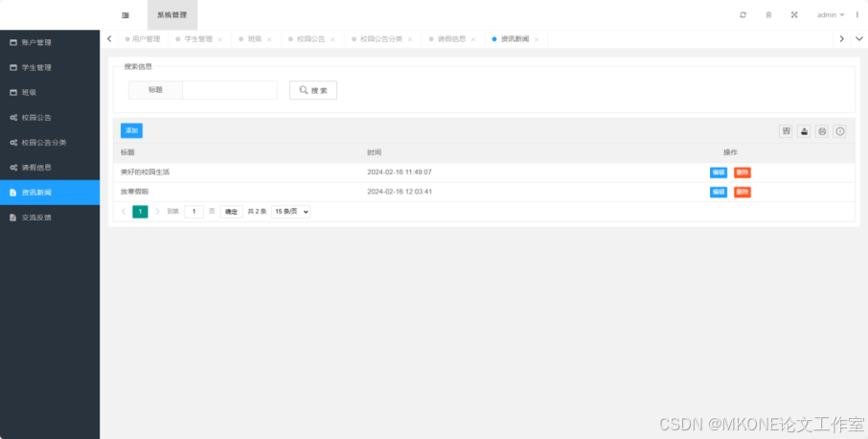Screen dimensions: 868x439
Task: Click the 确定 pagination confirm button
Action: click(x=232, y=212)
